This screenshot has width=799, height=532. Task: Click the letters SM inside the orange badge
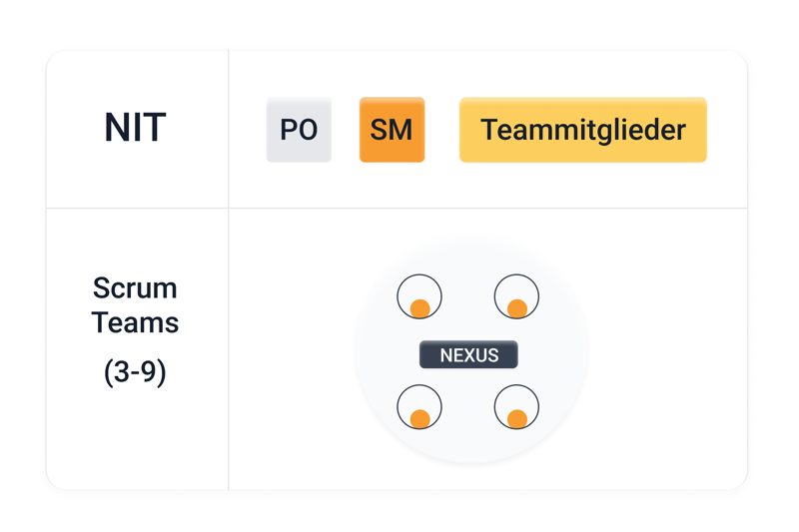392,130
